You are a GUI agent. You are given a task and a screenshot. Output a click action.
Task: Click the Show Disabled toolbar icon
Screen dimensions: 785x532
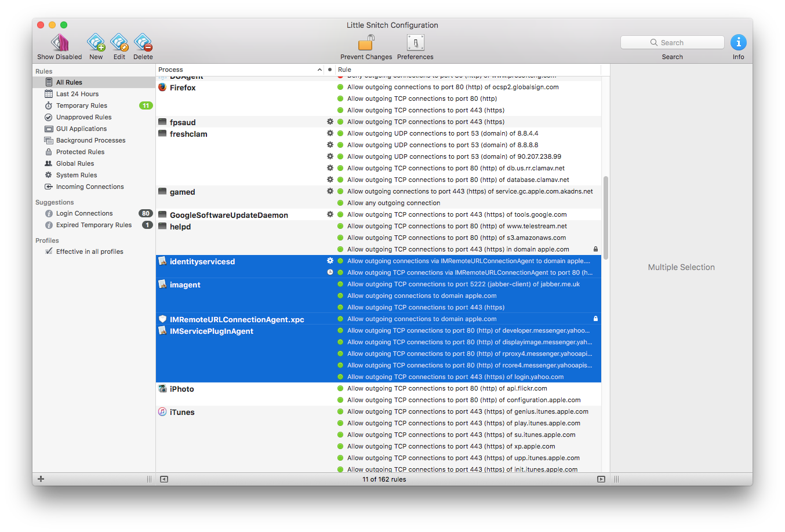60,42
